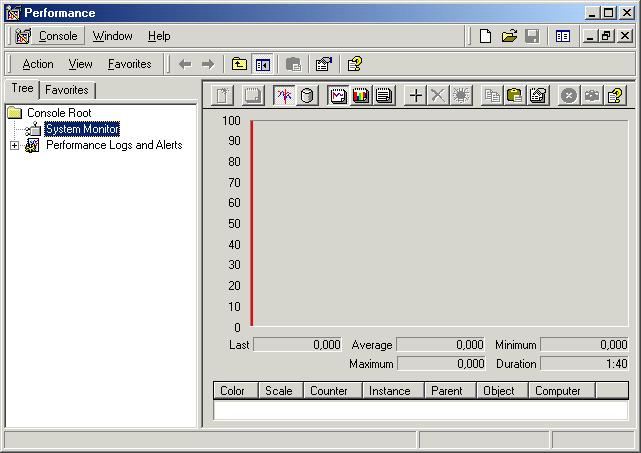Click Help icon in Action toolbar
The height and width of the screenshot is (453, 641).
click(x=354, y=64)
